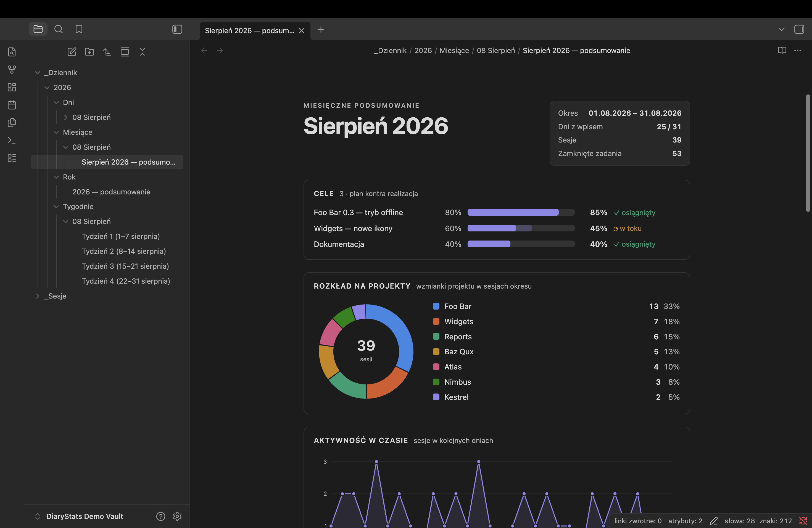Toggle the editing mode pencil in status bar
812x528 pixels.
tap(713, 521)
